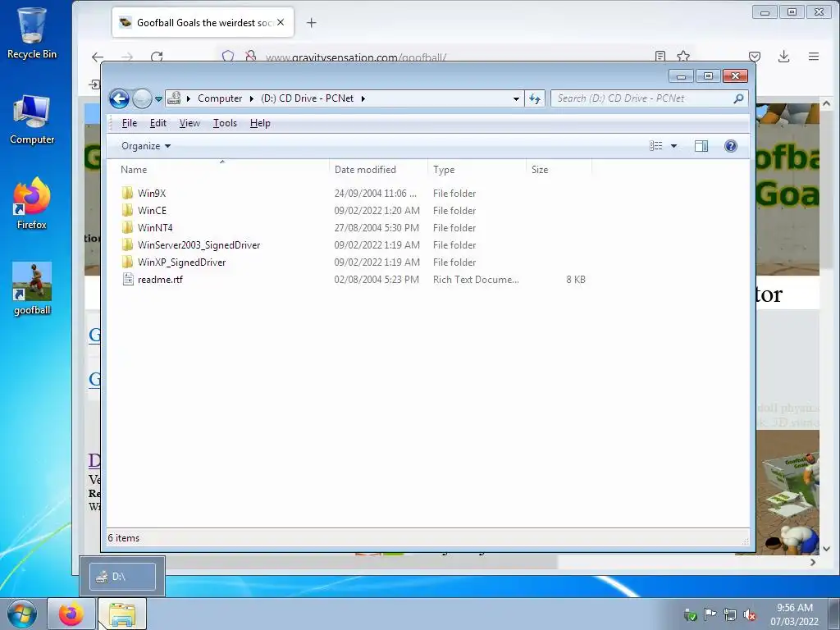Open Recycle Bin desktop icon
This screenshot has width=840, height=630.
coord(32,34)
